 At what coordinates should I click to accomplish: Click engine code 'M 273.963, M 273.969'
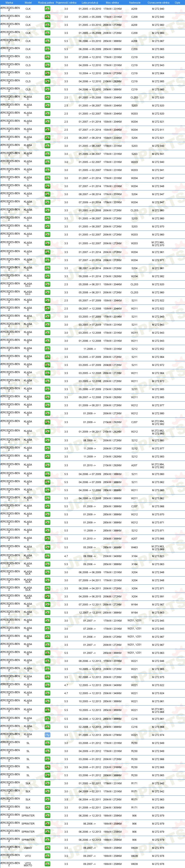click(x=158, y=548)
